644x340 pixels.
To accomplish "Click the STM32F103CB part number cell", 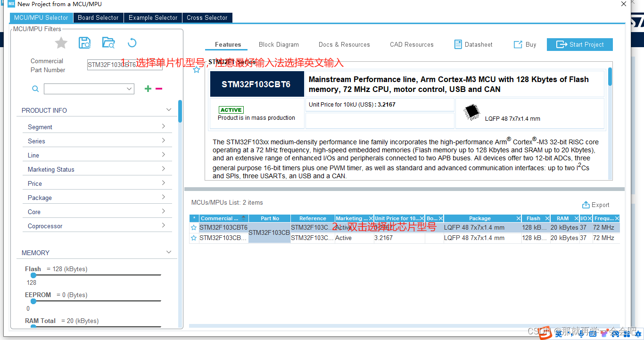I will (269, 232).
